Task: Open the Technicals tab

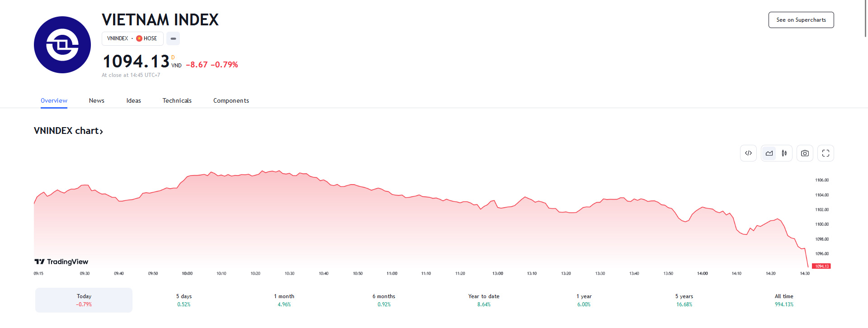Action: click(177, 100)
